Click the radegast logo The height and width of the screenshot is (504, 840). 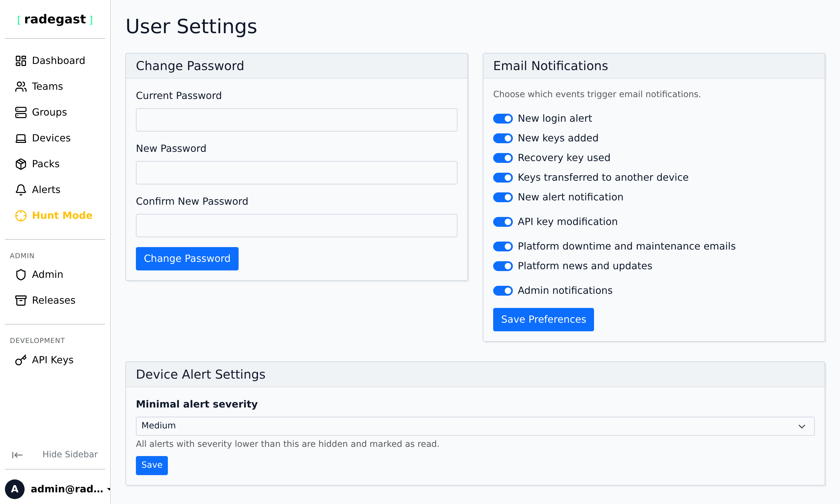[55, 19]
